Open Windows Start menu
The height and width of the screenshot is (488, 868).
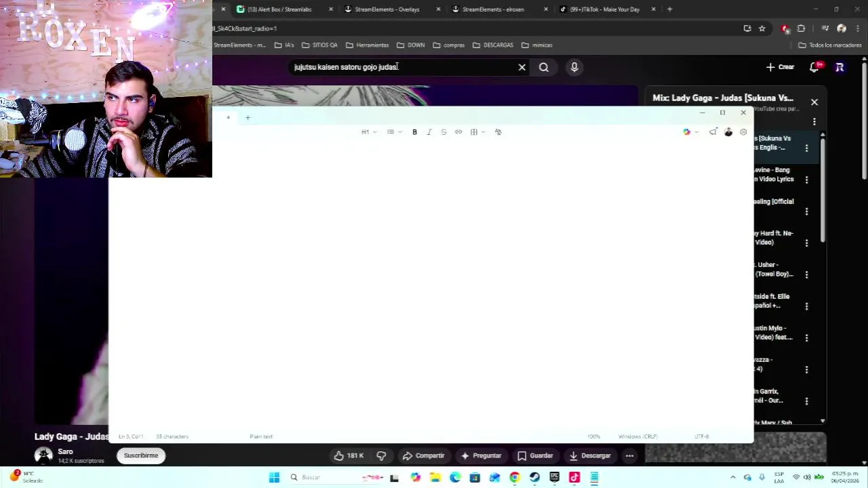click(274, 478)
